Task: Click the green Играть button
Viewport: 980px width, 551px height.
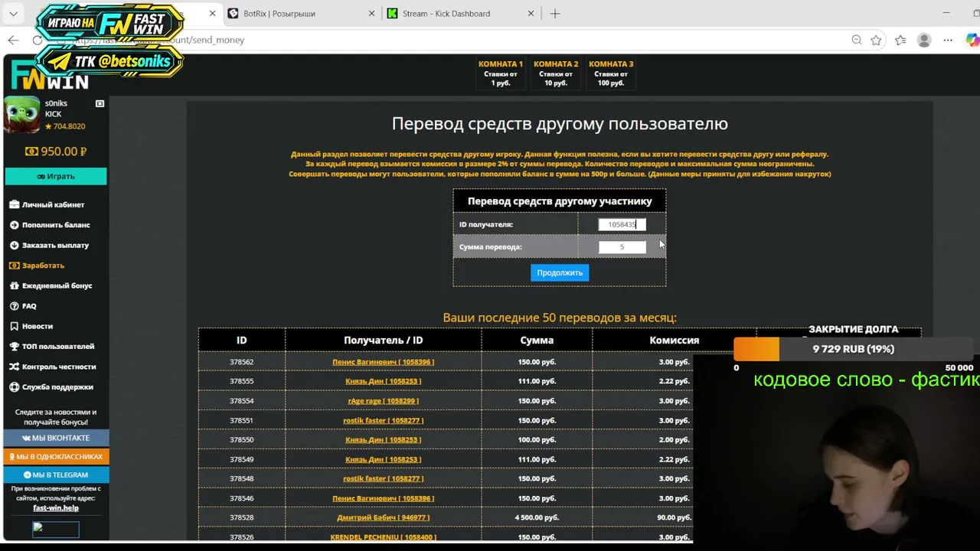Action: click(x=56, y=176)
